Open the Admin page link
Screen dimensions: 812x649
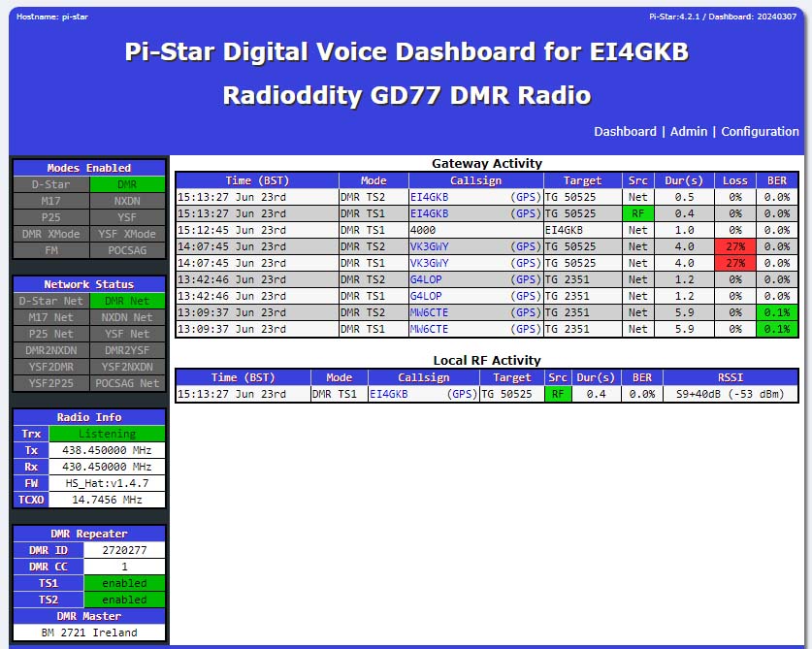pyautogui.click(x=689, y=132)
